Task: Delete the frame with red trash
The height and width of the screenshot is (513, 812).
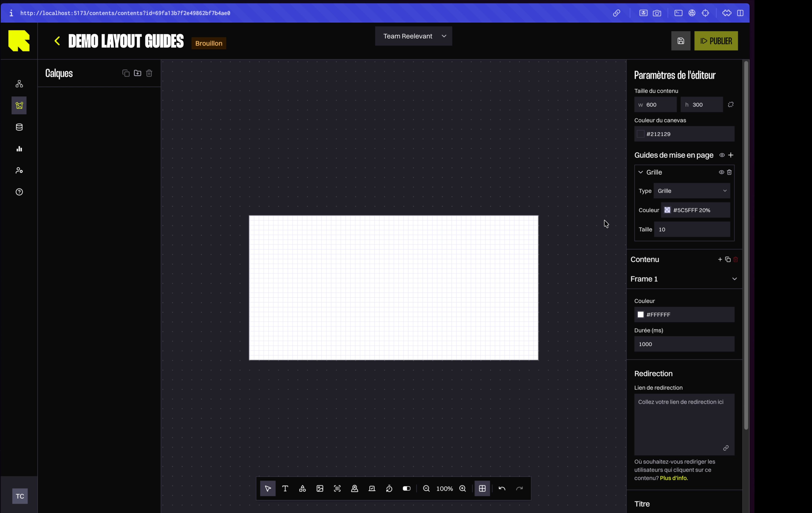Action: pos(736,259)
